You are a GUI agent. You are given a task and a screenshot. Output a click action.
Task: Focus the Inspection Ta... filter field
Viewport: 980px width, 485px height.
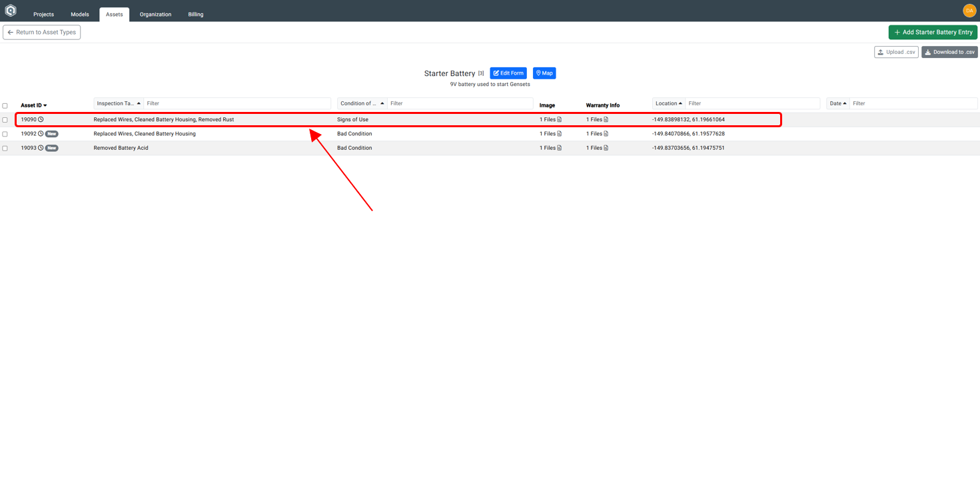(x=237, y=103)
